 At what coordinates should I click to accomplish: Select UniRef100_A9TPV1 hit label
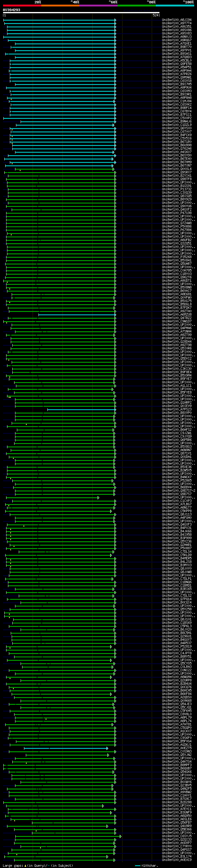177,50
